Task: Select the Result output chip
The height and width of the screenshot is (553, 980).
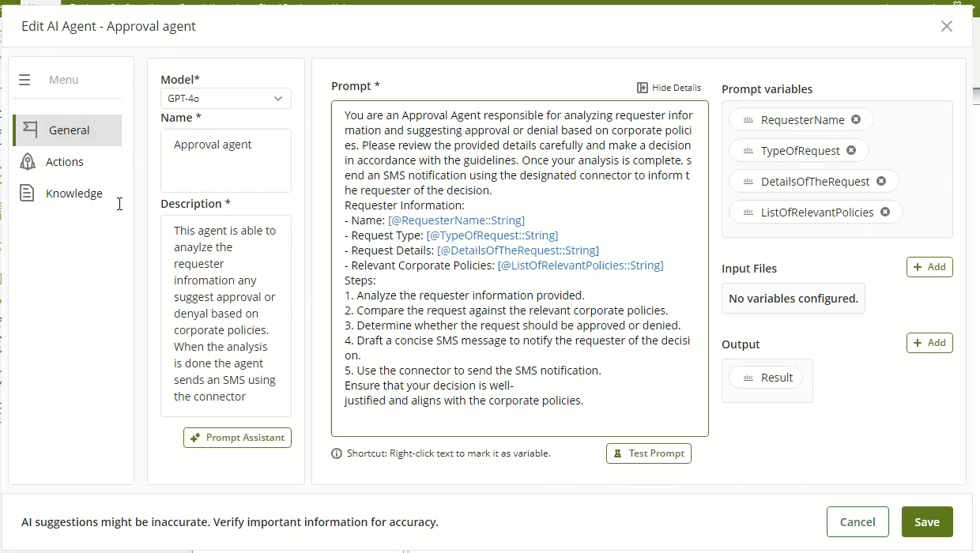Action: tap(766, 378)
